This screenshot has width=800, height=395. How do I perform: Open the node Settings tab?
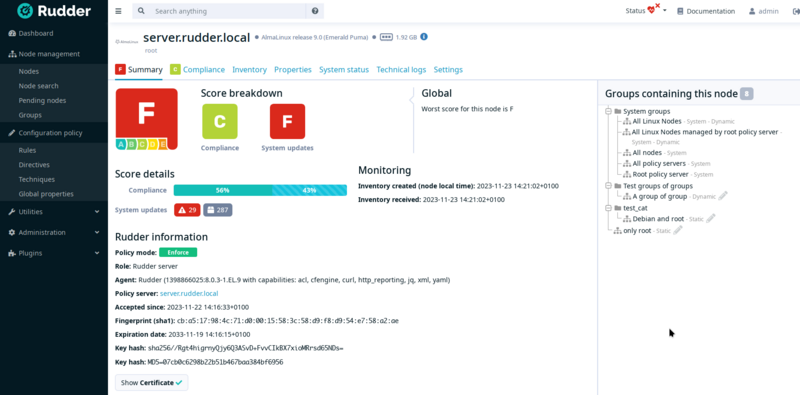pos(448,69)
